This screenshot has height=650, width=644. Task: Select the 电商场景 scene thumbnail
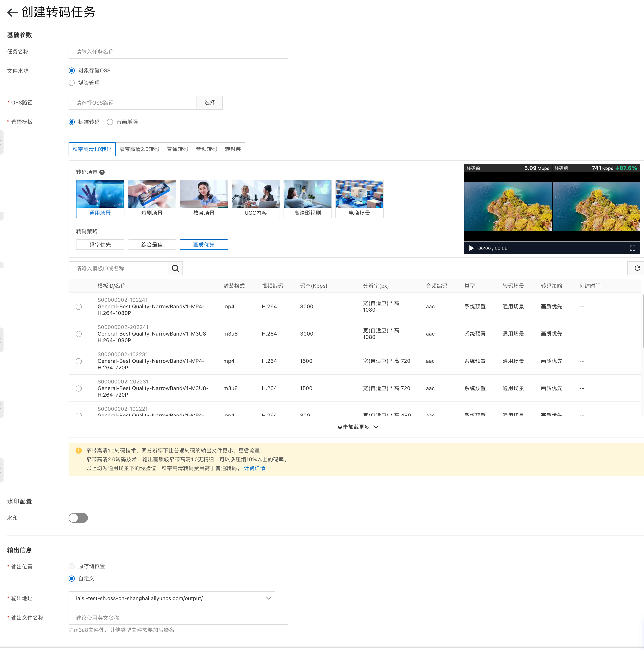(359, 199)
